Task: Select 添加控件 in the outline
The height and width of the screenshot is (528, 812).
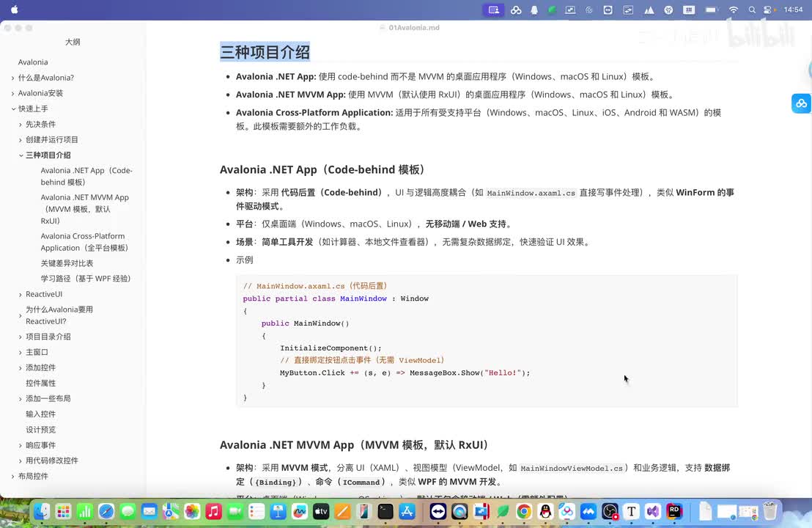Action: 40,367
